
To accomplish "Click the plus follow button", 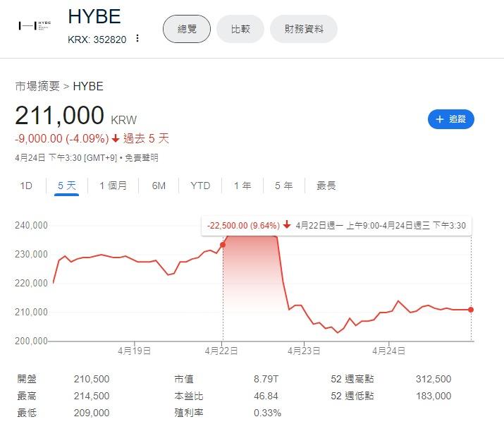I will click(450, 119).
